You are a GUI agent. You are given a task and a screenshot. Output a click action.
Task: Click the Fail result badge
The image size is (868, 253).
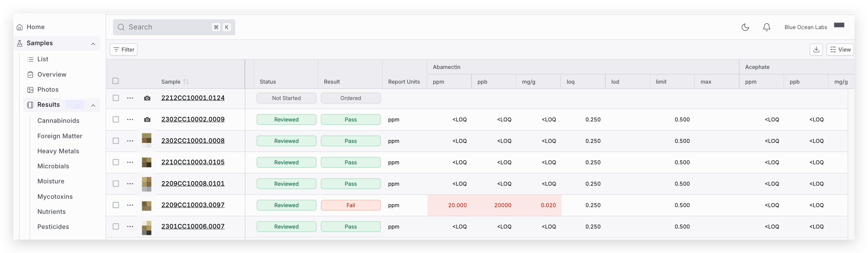(x=350, y=205)
